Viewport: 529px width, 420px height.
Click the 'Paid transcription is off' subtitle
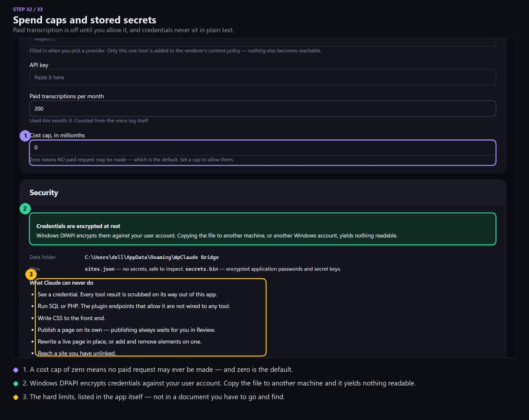click(x=123, y=30)
